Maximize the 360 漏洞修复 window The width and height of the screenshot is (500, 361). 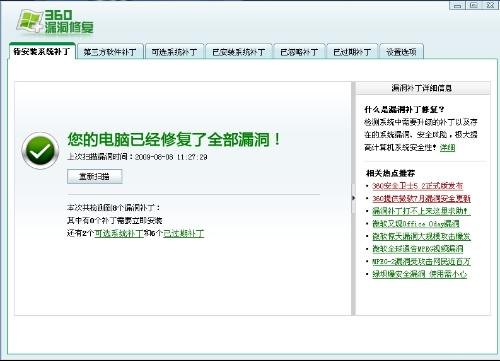474,5
